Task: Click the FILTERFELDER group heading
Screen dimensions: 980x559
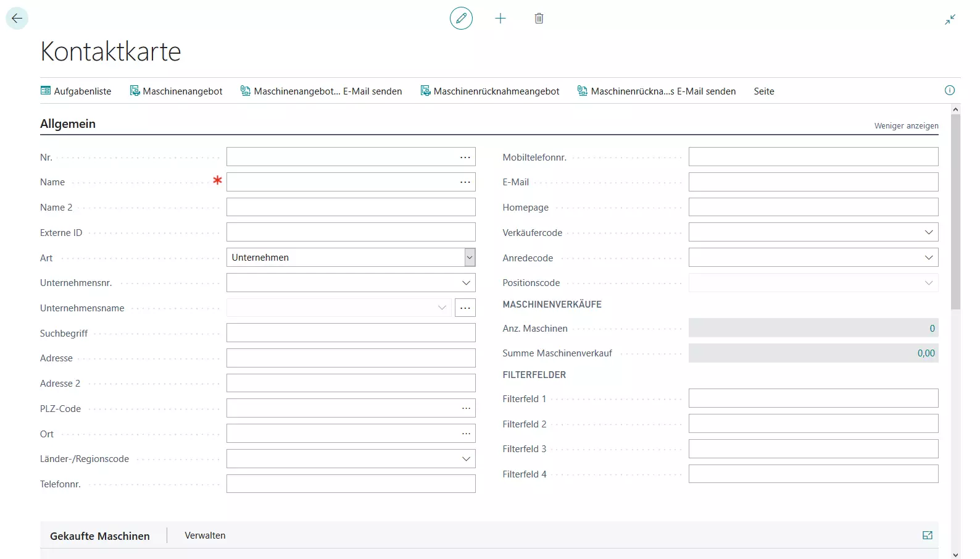Action: pyautogui.click(x=534, y=375)
